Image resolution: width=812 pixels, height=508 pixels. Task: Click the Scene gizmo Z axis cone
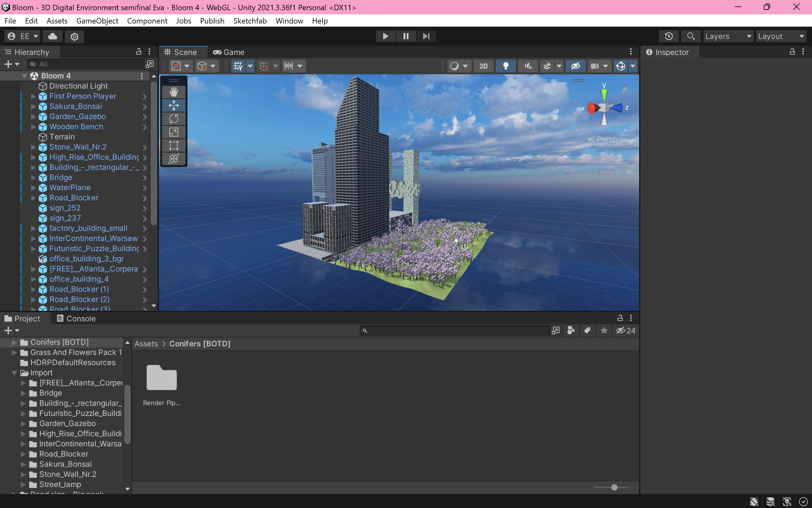[617, 108]
